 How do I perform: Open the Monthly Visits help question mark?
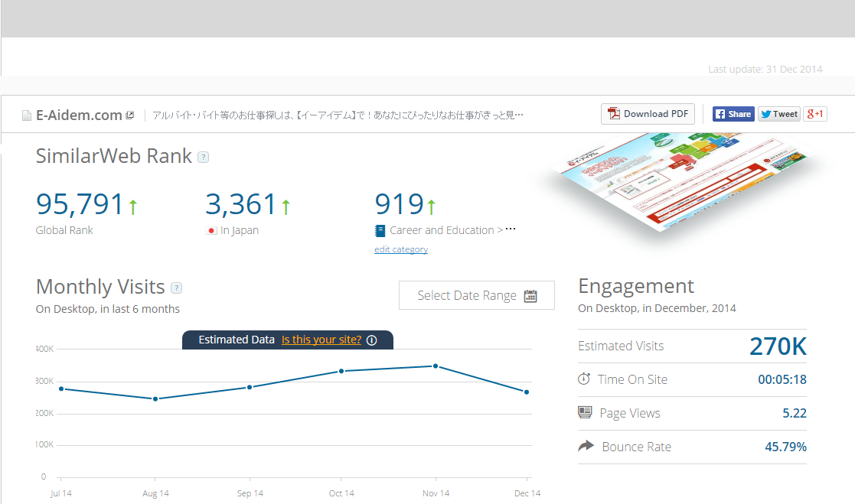[176, 288]
